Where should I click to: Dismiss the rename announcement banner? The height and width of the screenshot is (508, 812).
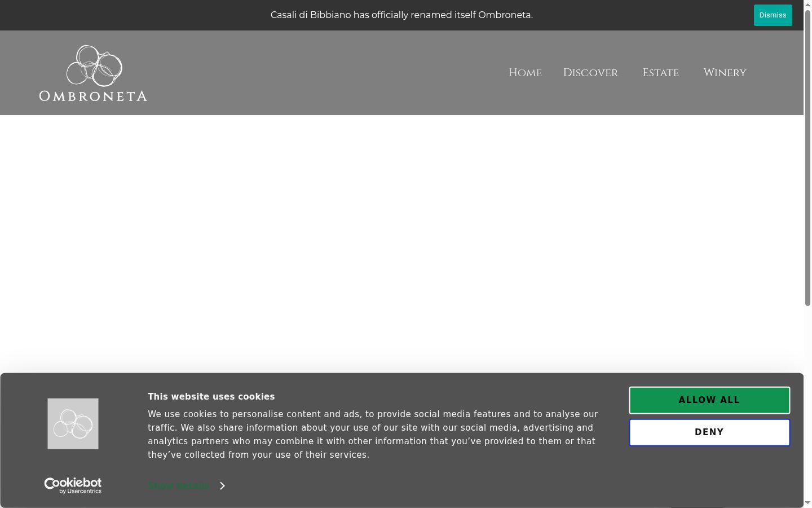773,15
